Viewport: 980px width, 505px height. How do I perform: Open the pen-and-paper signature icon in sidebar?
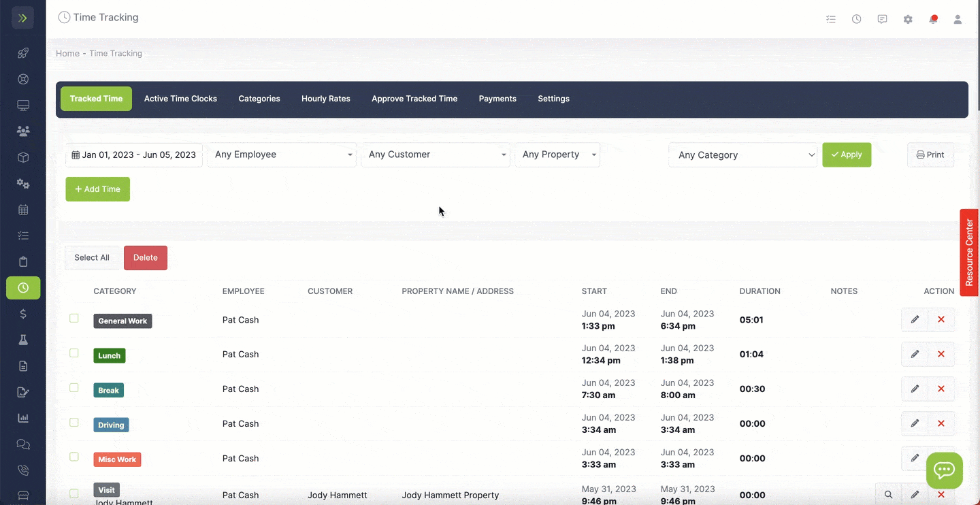[23, 392]
